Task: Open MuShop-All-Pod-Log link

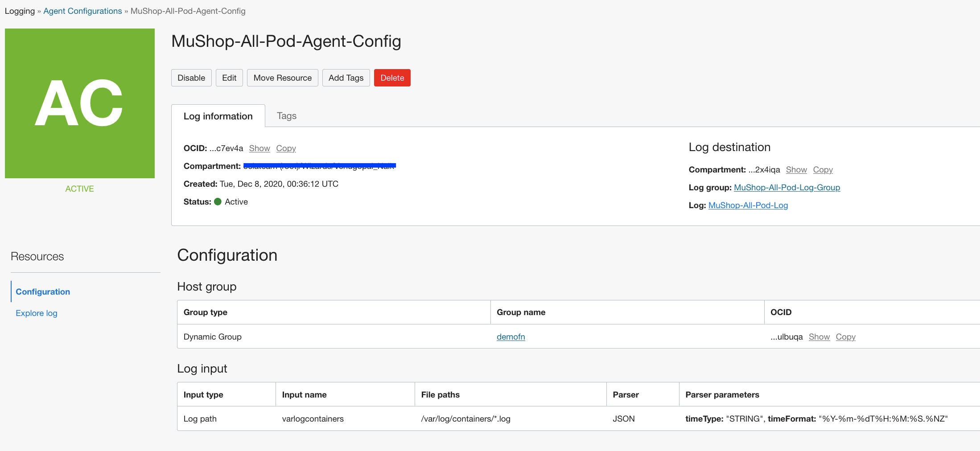Action: click(x=748, y=205)
